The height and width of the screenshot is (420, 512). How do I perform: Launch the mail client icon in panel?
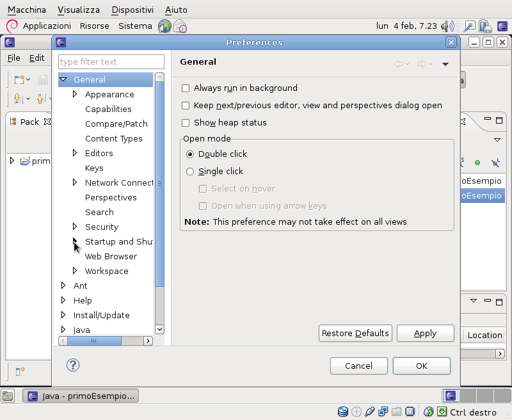tap(180, 26)
